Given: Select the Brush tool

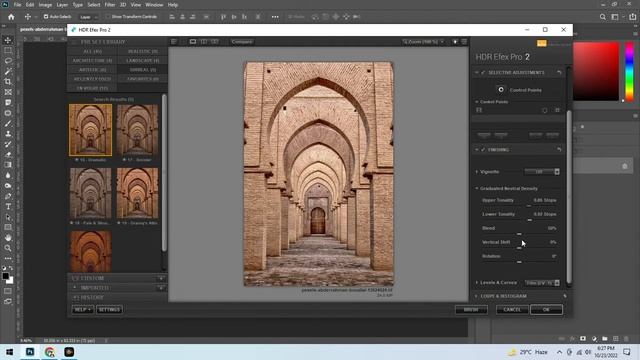Looking at the screenshot, I should coord(8,123).
